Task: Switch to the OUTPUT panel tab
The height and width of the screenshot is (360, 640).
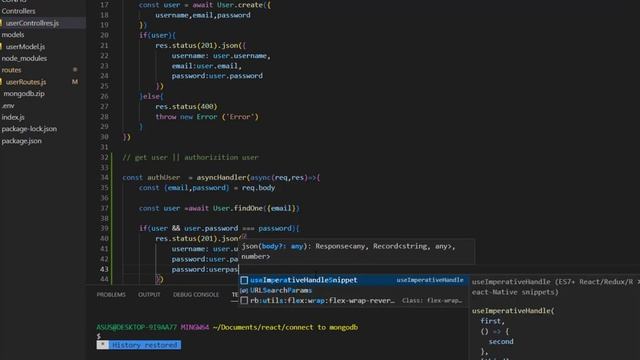Action: [x=149, y=295]
